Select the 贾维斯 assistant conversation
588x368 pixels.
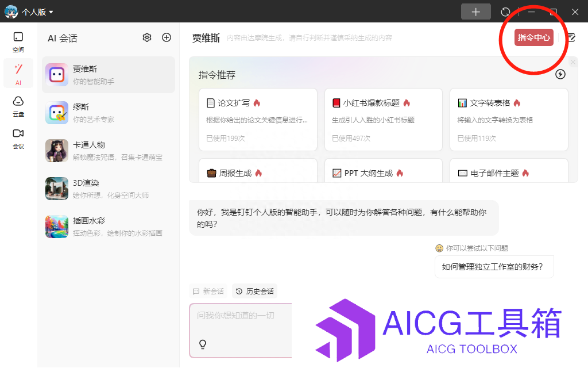tap(109, 75)
